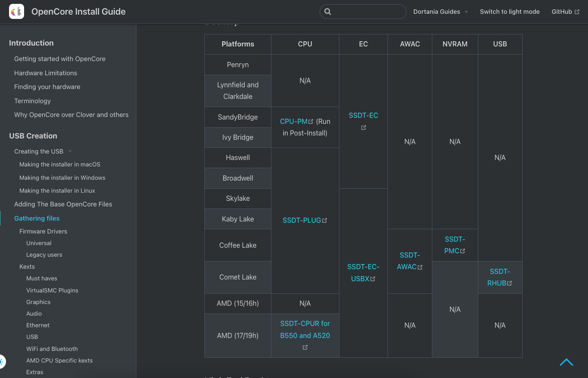
Task: Click the external-link icon beside CPU-PM
Action: pos(311,122)
